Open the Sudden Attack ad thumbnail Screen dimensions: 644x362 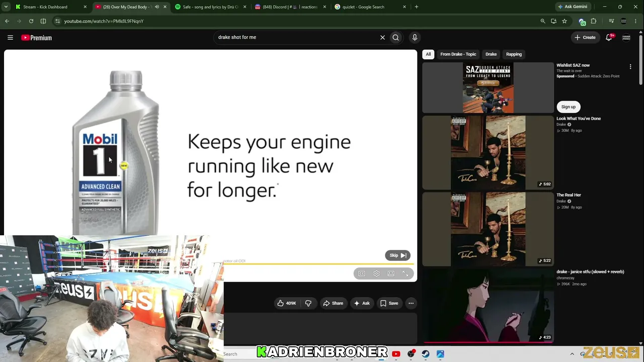click(488, 88)
